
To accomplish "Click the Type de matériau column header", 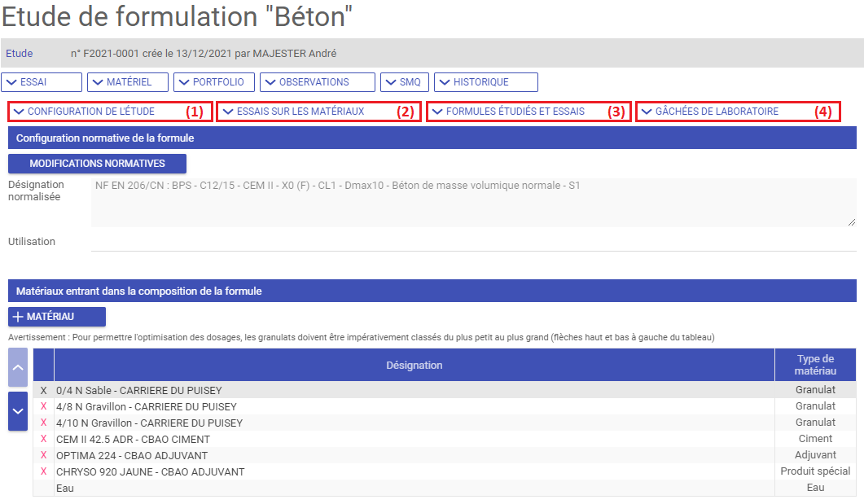I will tap(815, 365).
